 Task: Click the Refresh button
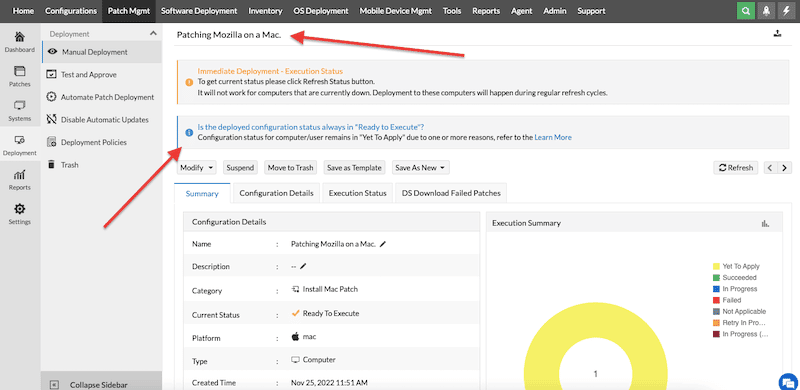pos(736,167)
